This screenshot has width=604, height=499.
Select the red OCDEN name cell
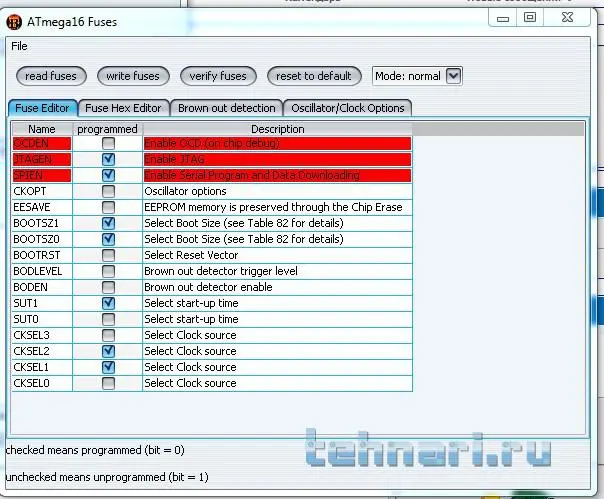42,143
